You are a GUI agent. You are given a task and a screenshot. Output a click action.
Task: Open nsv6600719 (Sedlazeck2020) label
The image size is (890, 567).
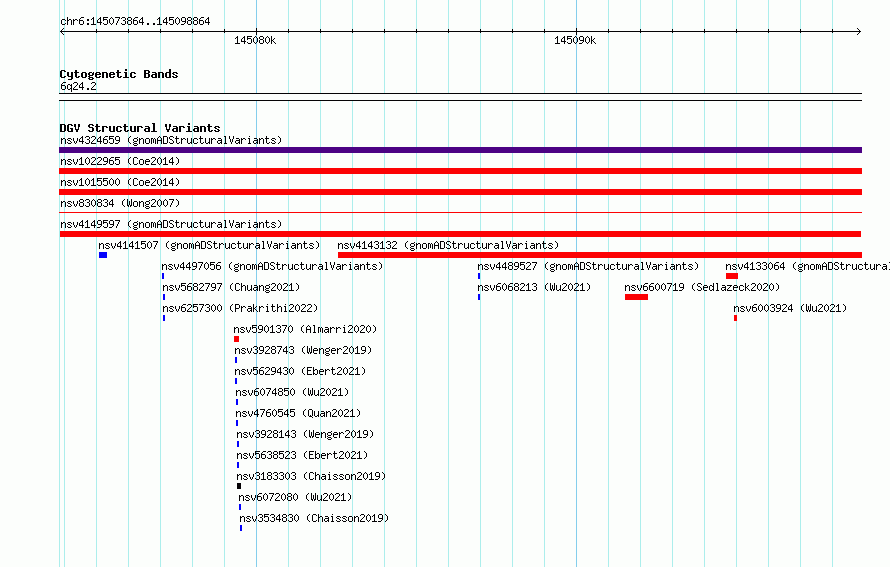(702, 287)
